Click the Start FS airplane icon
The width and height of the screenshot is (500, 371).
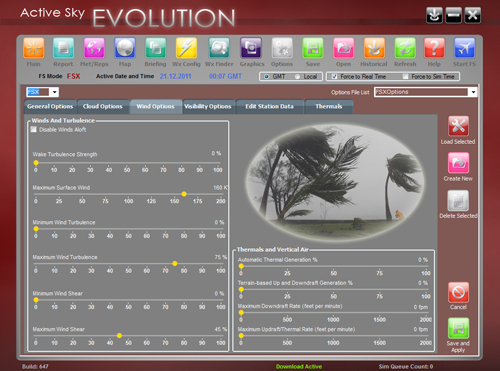click(x=464, y=48)
